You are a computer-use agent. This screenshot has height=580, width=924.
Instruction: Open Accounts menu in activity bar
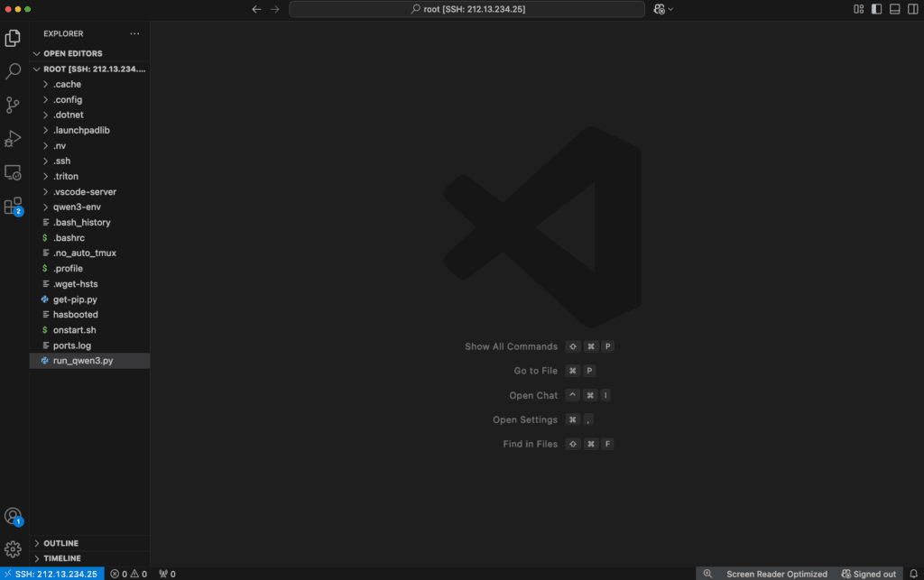[13, 516]
